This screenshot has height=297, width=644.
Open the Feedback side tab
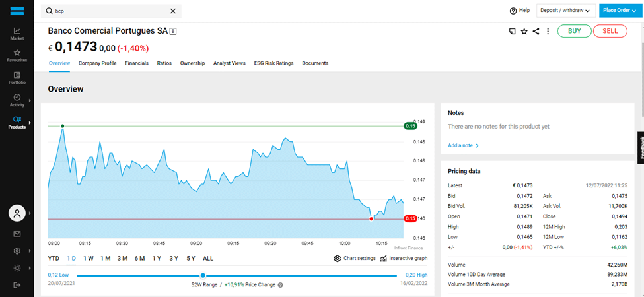[x=640, y=148]
